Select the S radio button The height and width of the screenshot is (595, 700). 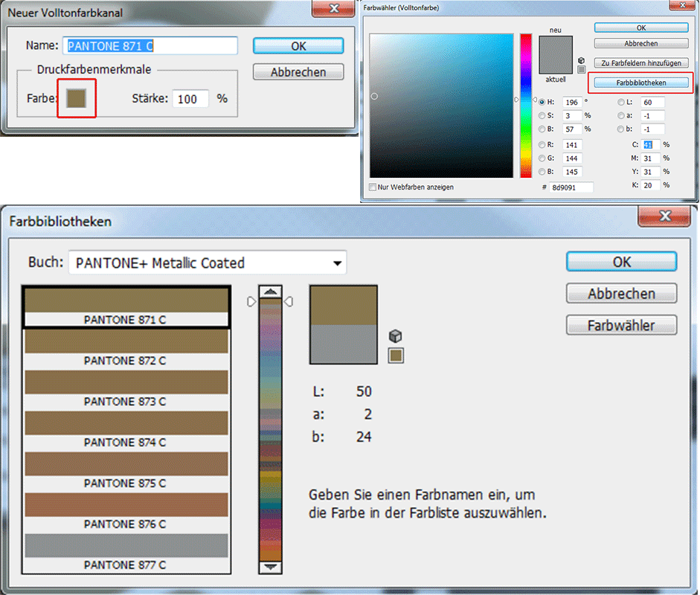click(x=542, y=115)
